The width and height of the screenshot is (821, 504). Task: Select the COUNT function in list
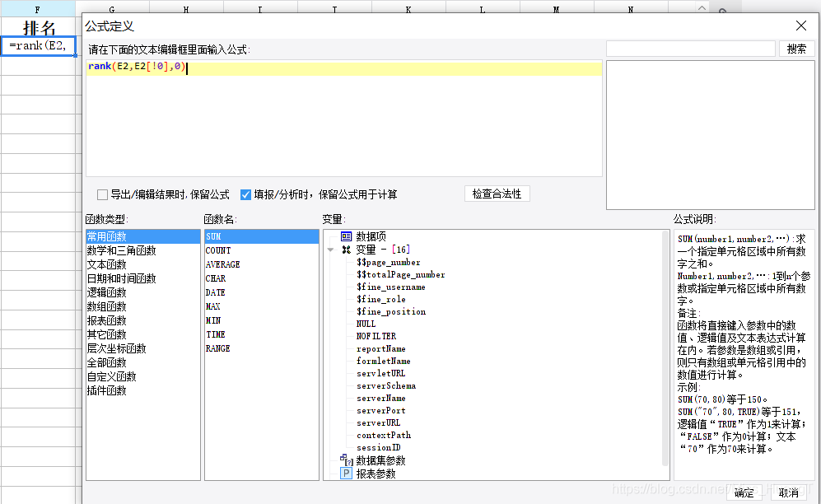(218, 250)
